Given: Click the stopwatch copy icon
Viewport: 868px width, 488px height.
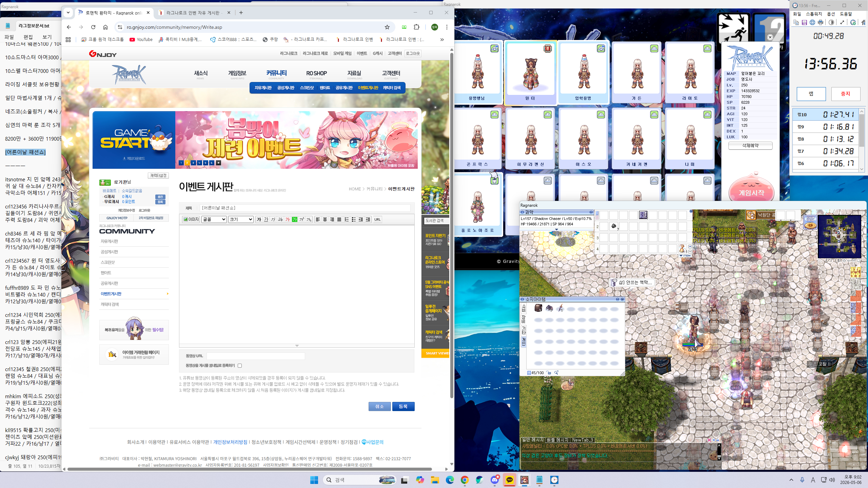Looking at the screenshot, I should 796,22.
